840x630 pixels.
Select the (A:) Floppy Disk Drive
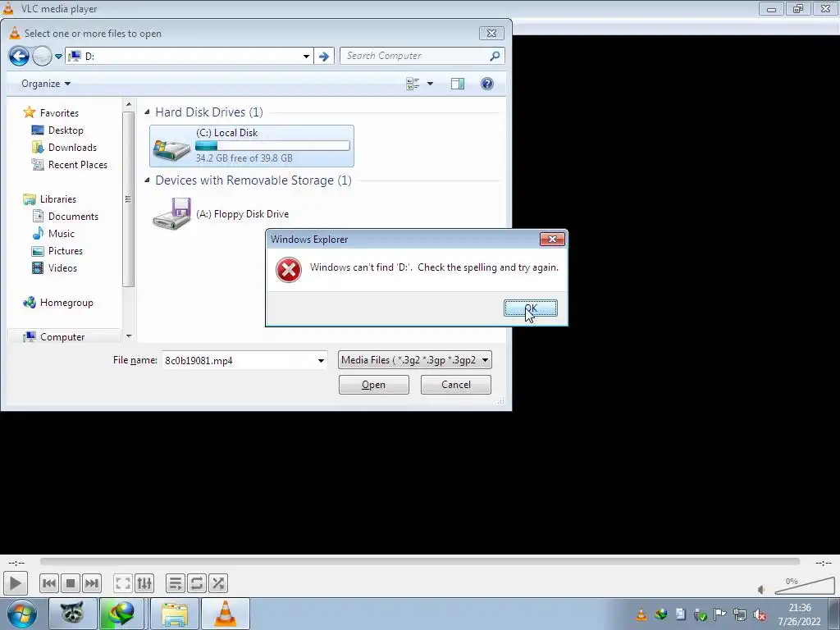tap(221, 214)
